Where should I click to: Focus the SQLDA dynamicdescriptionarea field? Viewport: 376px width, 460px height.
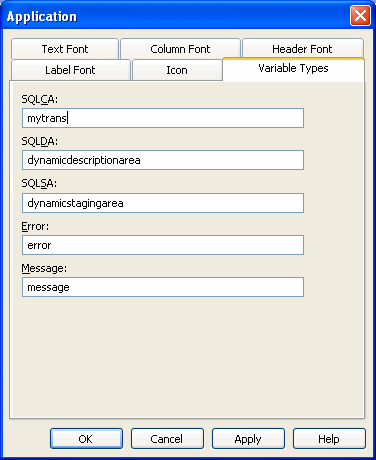point(163,160)
